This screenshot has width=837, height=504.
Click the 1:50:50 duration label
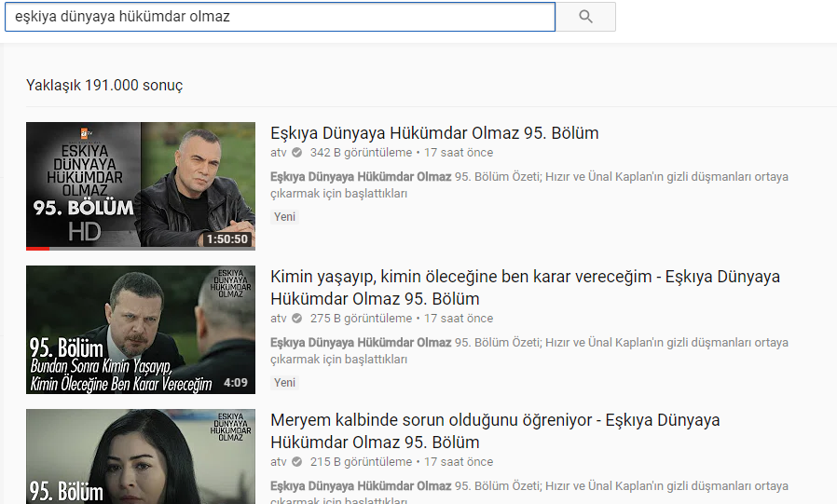228,239
